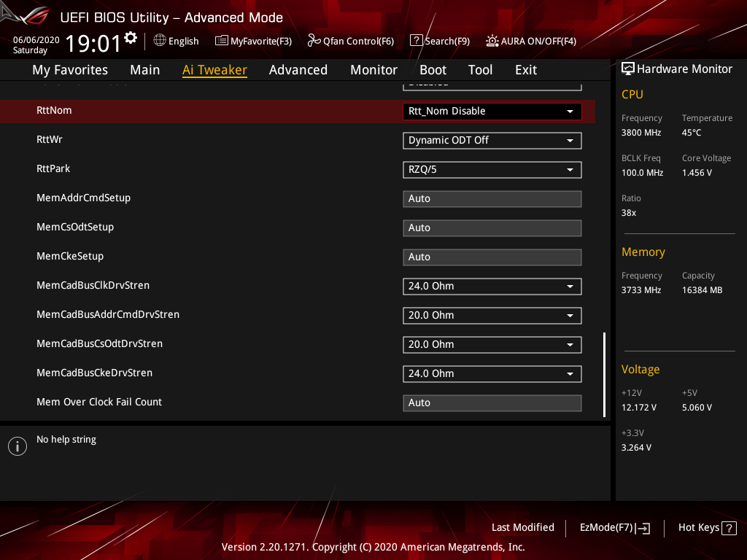
Task: Launch Qfan Control(F6)
Action: click(351, 41)
